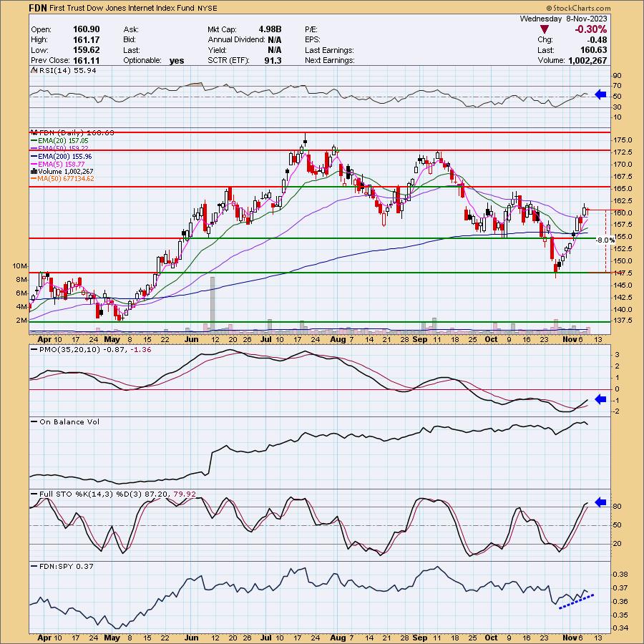The image size is (644, 644).
Task: Click Sep on the bottom date axis
Action: pos(420,638)
